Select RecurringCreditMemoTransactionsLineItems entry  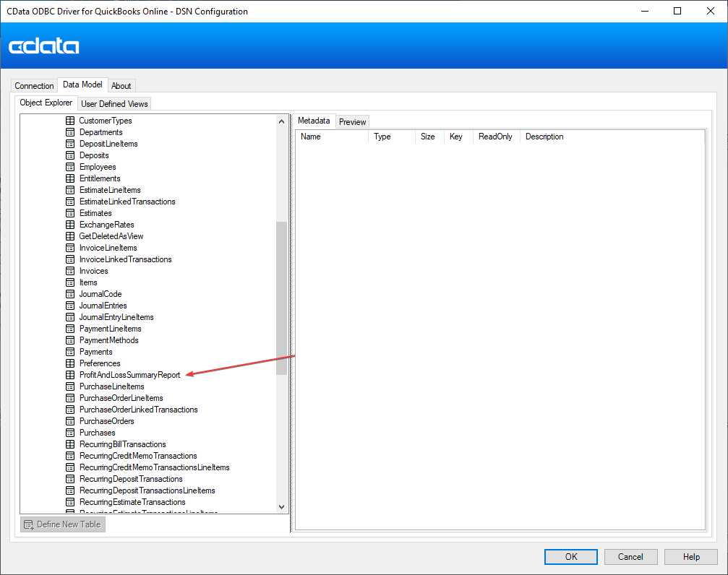pos(154,467)
